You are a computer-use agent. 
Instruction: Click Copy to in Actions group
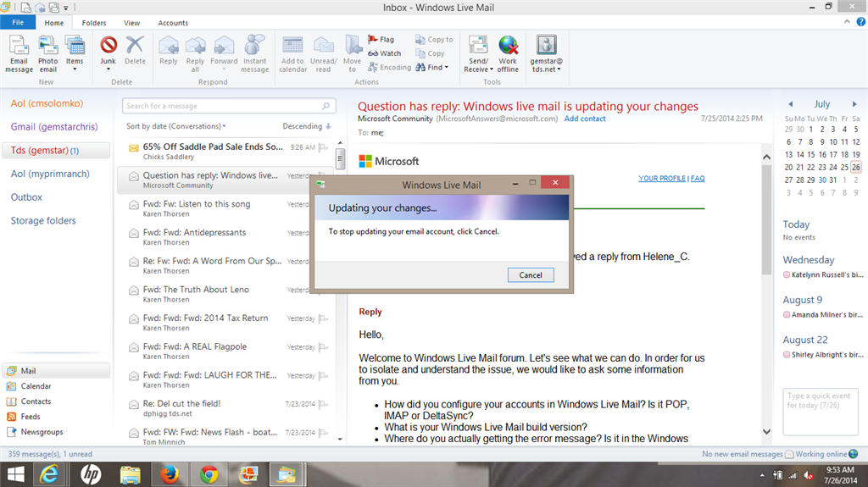click(435, 39)
